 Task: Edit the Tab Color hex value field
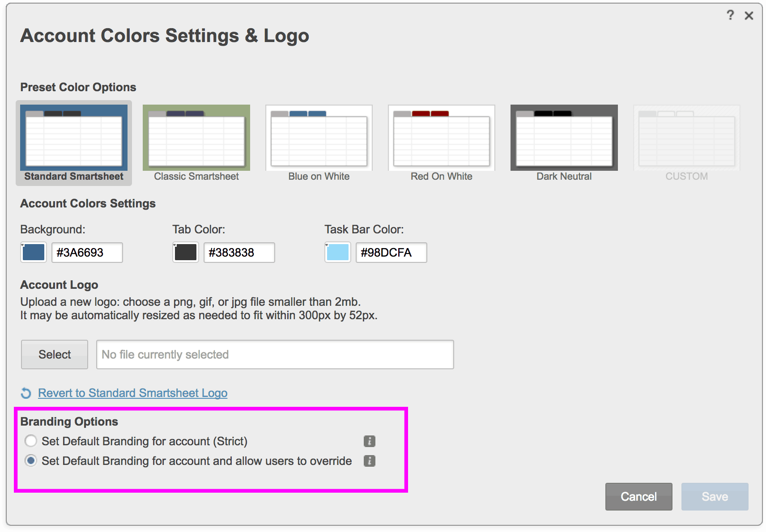click(x=239, y=252)
